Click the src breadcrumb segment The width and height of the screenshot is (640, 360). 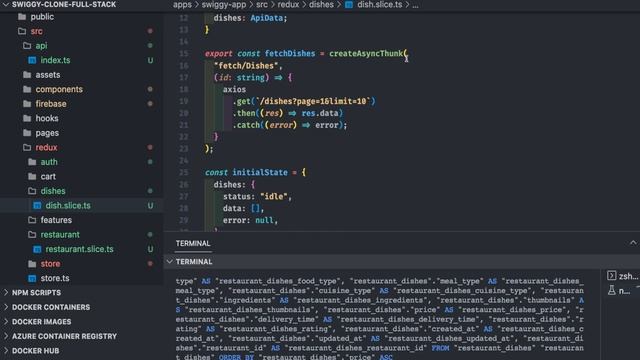pos(262,4)
